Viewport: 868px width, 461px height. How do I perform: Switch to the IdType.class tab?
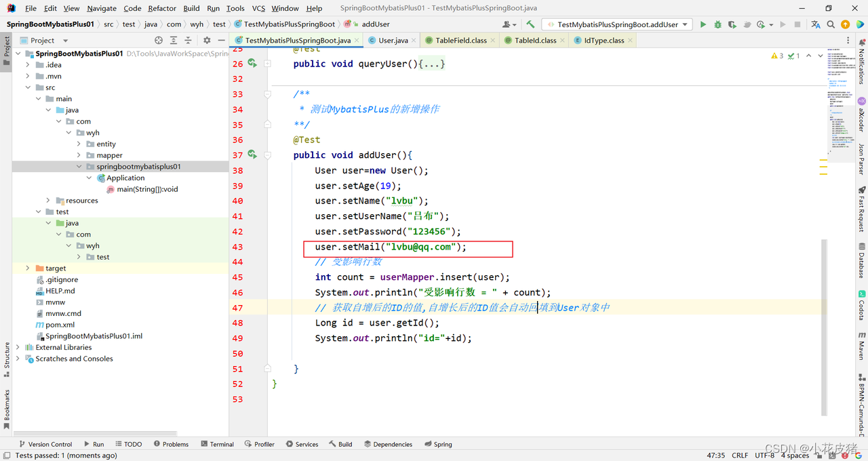pyautogui.click(x=604, y=41)
